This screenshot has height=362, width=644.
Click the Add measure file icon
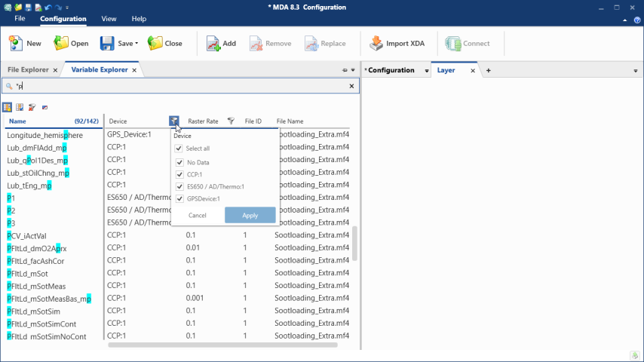click(213, 43)
